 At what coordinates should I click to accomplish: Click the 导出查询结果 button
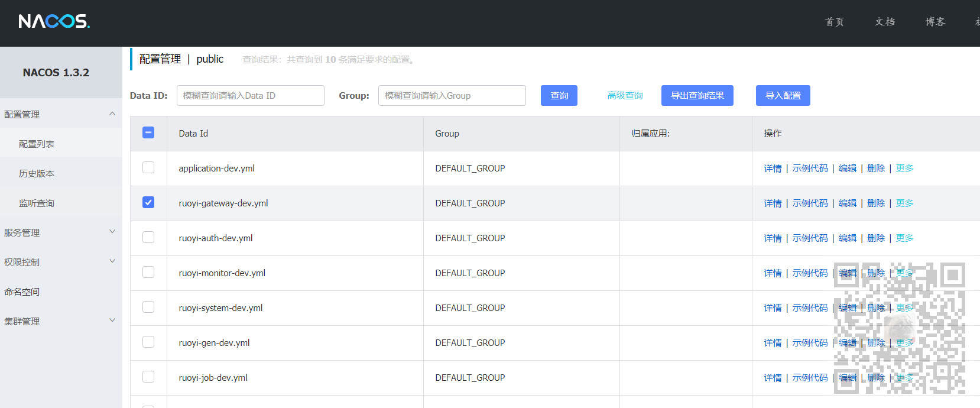click(697, 95)
